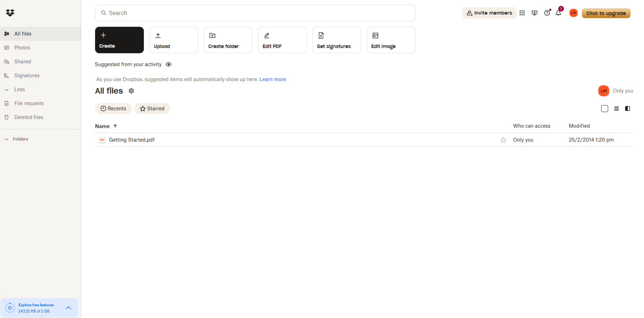This screenshot has width=644, height=318.
Task: Open the Learn more link
Action: click(x=273, y=79)
